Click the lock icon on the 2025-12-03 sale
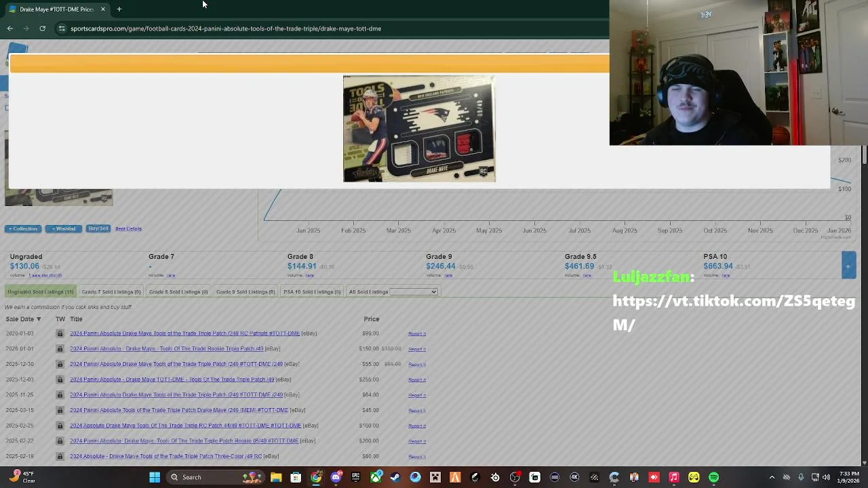This screenshot has height=488, width=868. pos(60,380)
